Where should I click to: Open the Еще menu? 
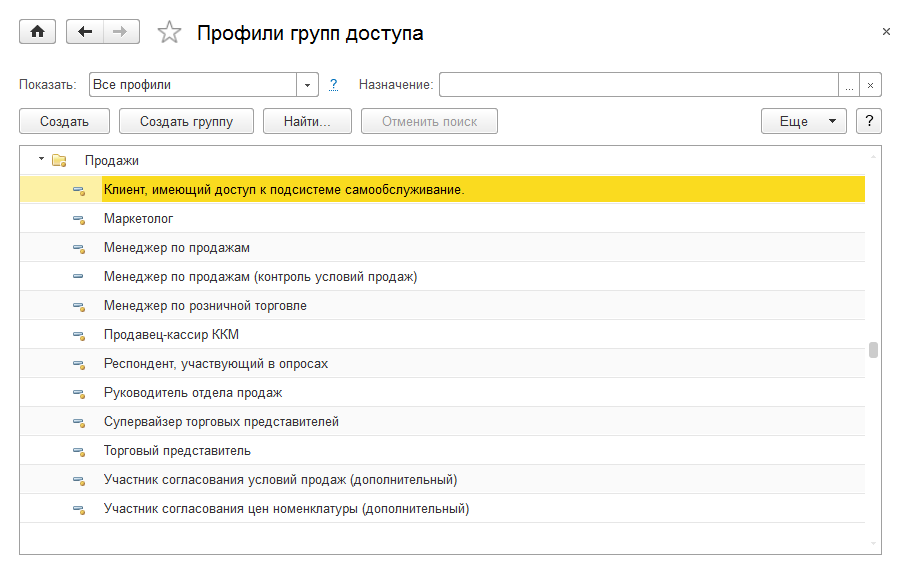(804, 121)
